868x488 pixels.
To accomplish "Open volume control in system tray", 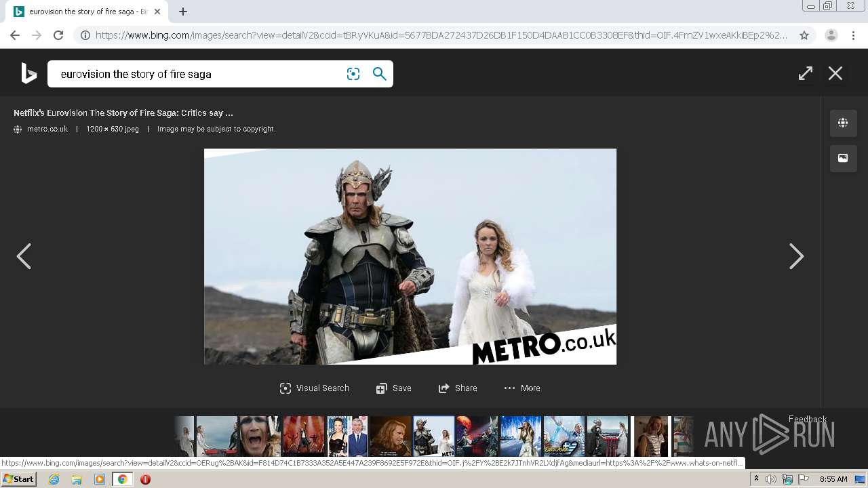I will pos(771,479).
